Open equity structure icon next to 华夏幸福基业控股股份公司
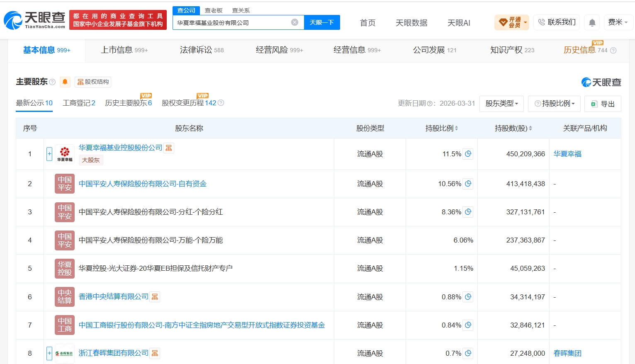The width and height of the screenshot is (635, 364). pyautogui.click(x=168, y=148)
